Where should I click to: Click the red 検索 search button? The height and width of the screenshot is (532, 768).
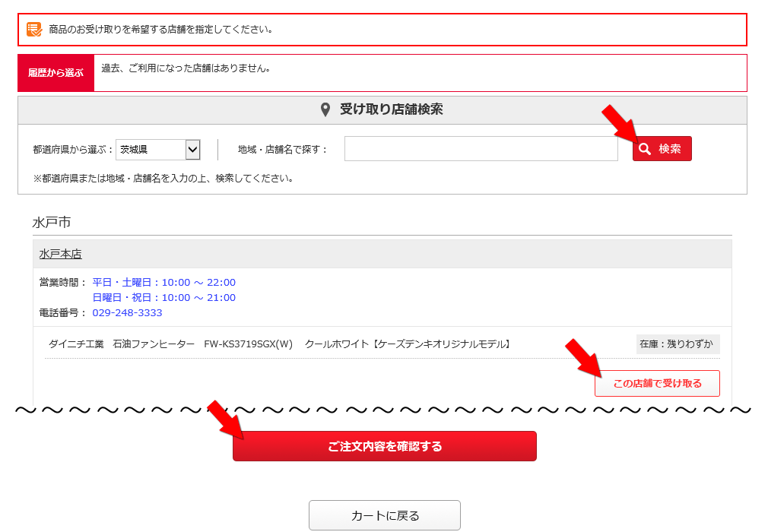(x=662, y=149)
